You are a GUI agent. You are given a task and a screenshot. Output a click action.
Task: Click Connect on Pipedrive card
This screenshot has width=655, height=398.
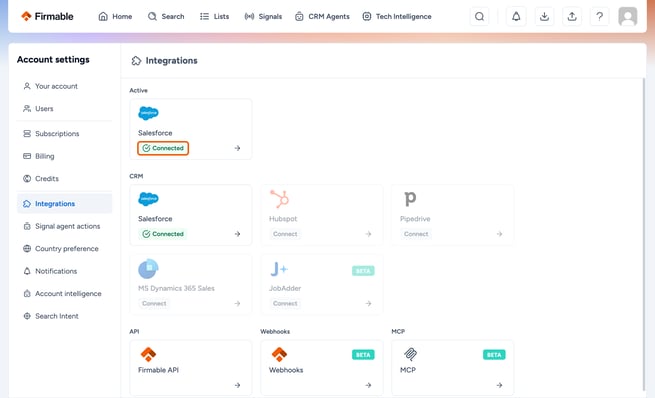(x=416, y=234)
